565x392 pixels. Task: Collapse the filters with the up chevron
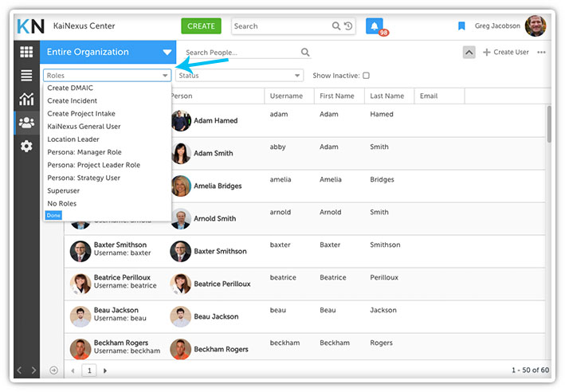pyautogui.click(x=469, y=53)
